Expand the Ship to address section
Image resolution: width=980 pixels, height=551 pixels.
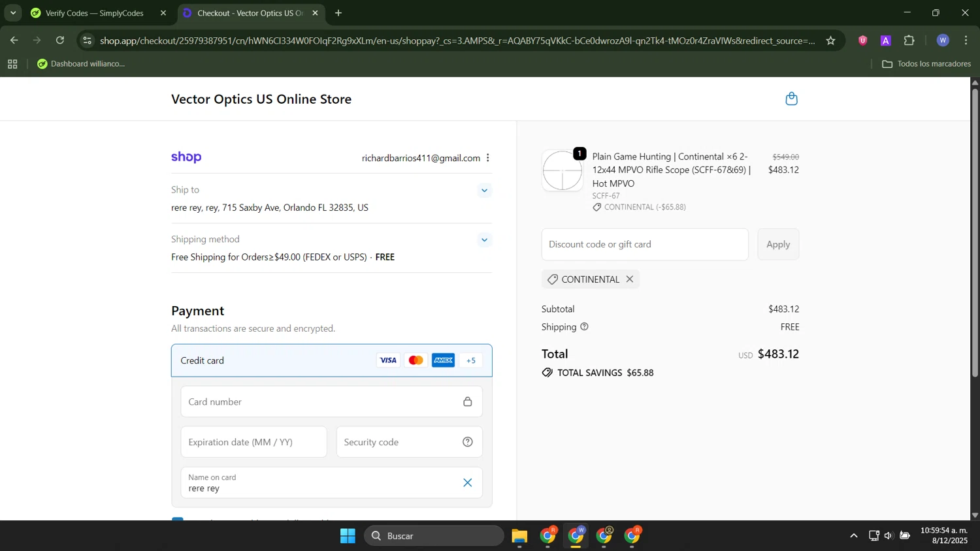484,191
